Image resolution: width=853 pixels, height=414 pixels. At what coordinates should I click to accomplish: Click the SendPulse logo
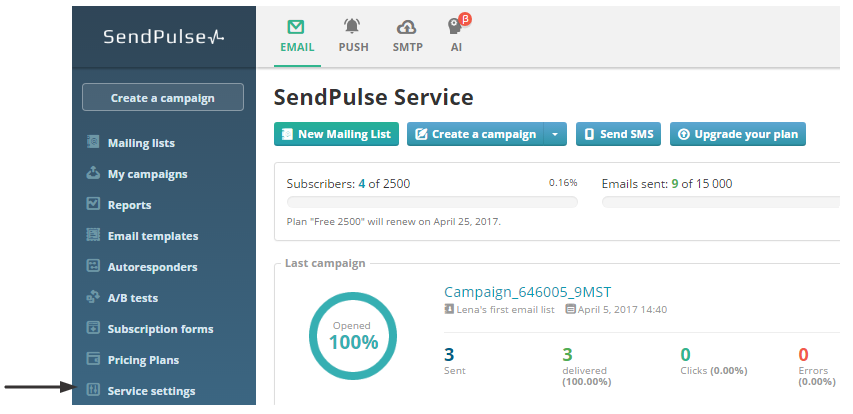coord(164,38)
